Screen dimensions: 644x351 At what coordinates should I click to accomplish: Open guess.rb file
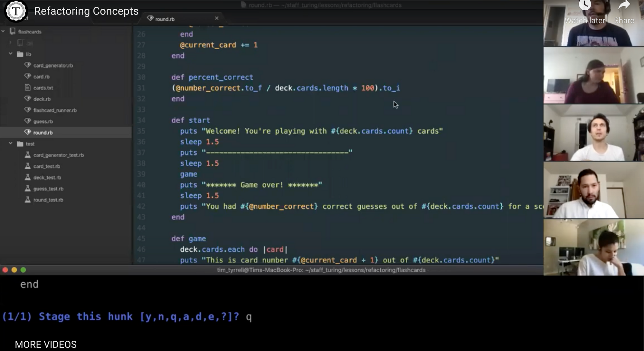43,122
